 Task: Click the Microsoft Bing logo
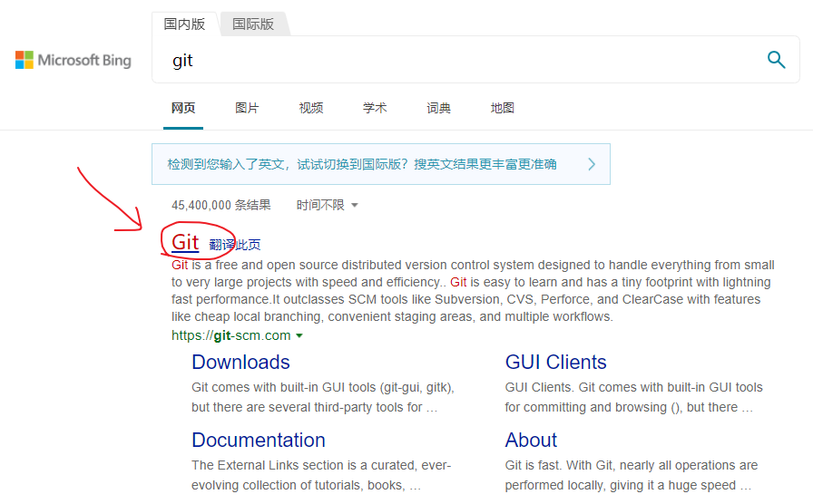(x=73, y=60)
